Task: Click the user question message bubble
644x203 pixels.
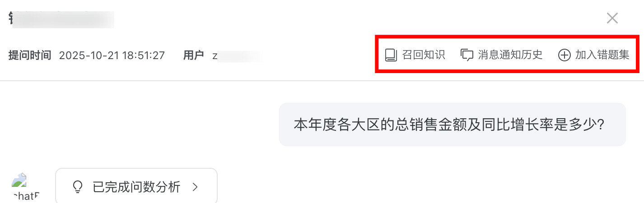Action: click(453, 125)
